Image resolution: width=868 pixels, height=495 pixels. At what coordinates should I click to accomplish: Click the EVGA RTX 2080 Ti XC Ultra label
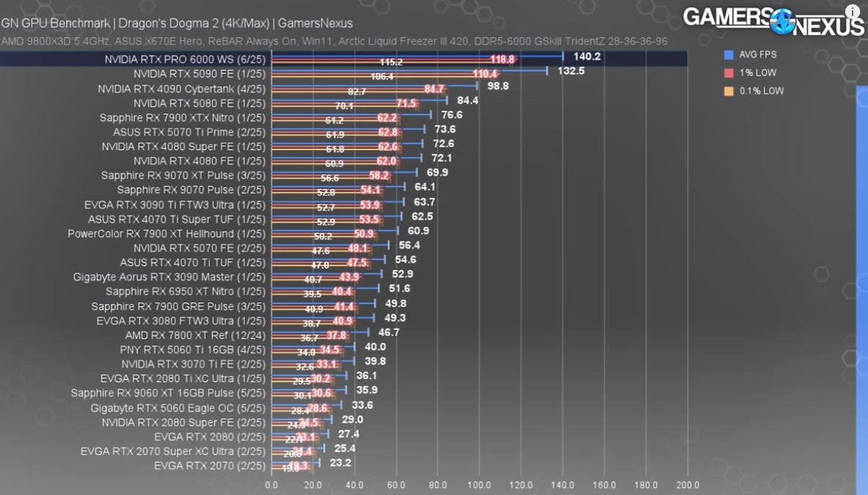(182, 378)
